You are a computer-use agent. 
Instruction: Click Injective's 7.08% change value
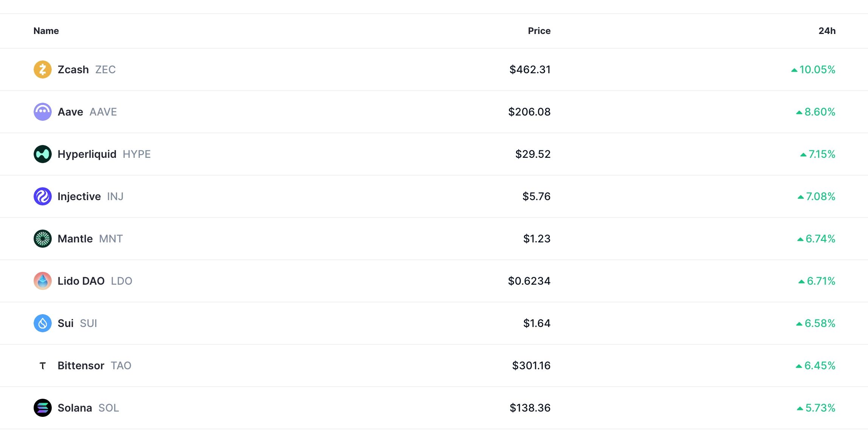click(820, 196)
